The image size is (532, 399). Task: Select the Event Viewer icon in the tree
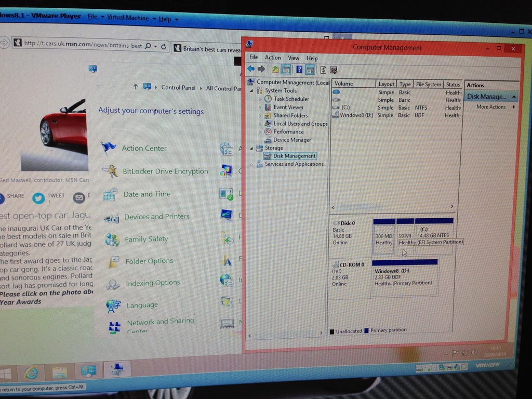click(x=268, y=107)
